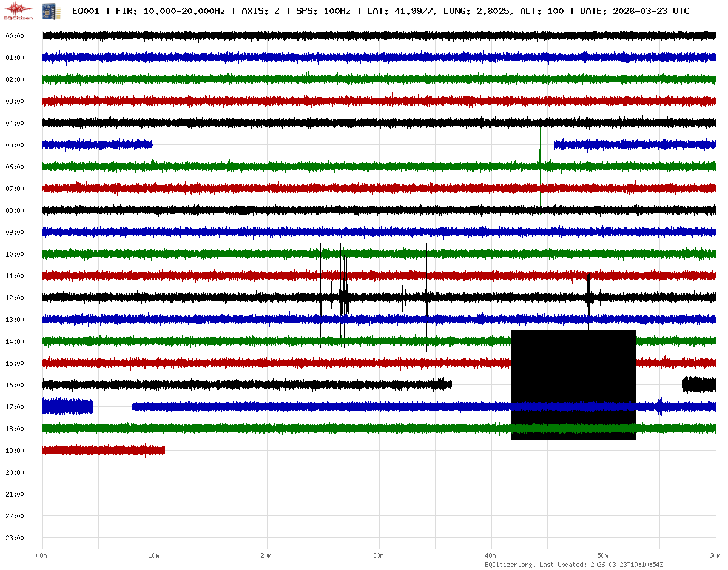Click the EQ001 station ID text
Image resolution: width=728 pixels, height=570 pixels.
point(86,11)
